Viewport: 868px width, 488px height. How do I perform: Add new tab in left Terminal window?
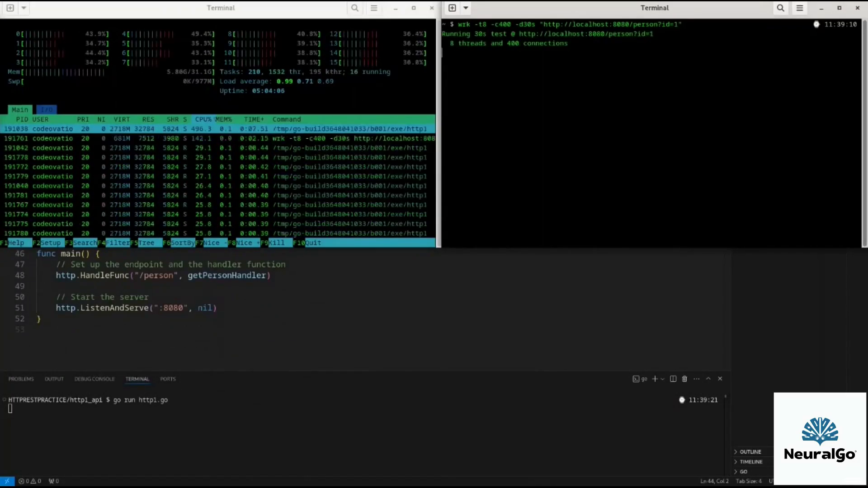(x=10, y=8)
